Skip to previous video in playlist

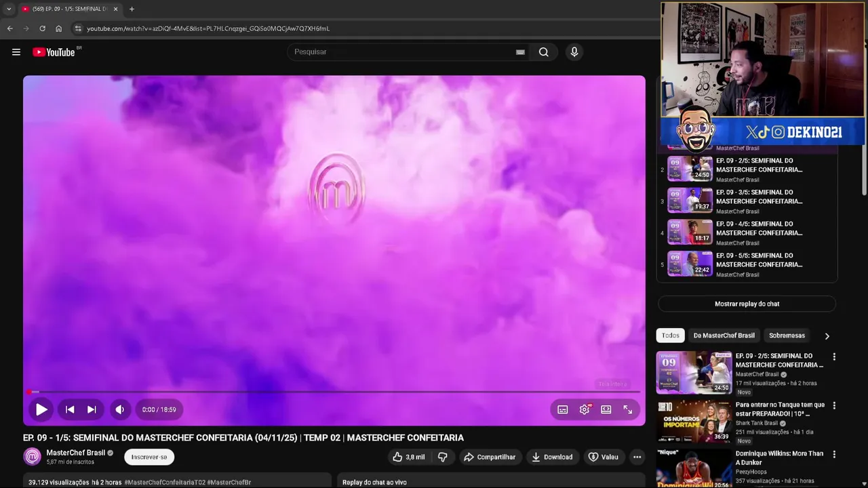pyautogui.click(x=70, y=409)
